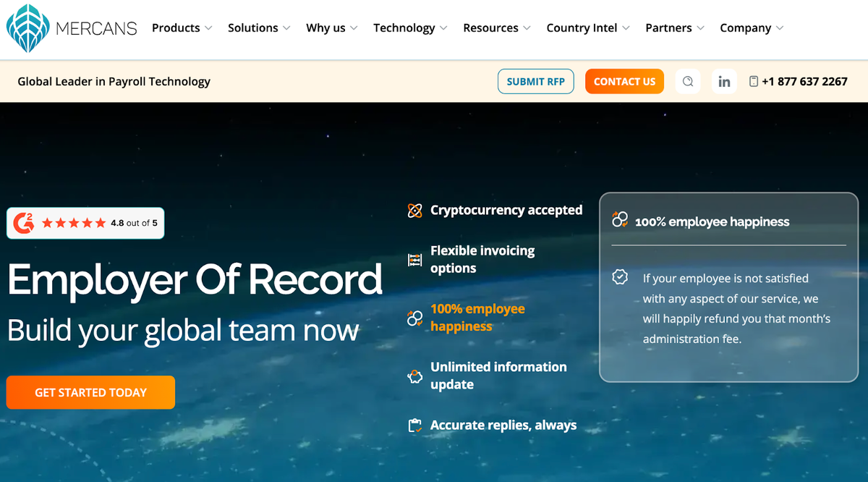Open the search magnifier icon

tap(688, 82)
